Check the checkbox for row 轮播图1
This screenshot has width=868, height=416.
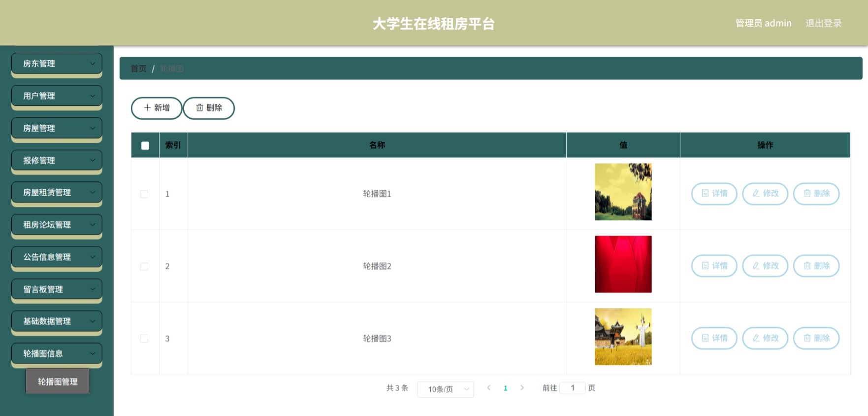(x=144, y=194)
